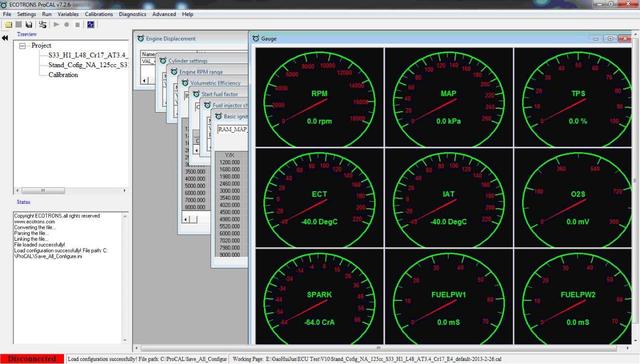This screenshot has width=640, height=364.
Task: Open the Calibrations menu
Action: coord(98,14)
